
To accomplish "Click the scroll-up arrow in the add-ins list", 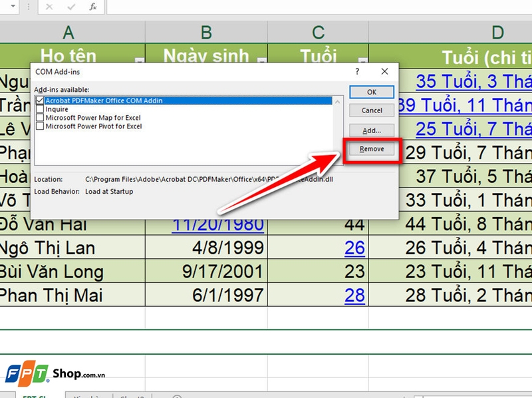I will pos(338,100).
